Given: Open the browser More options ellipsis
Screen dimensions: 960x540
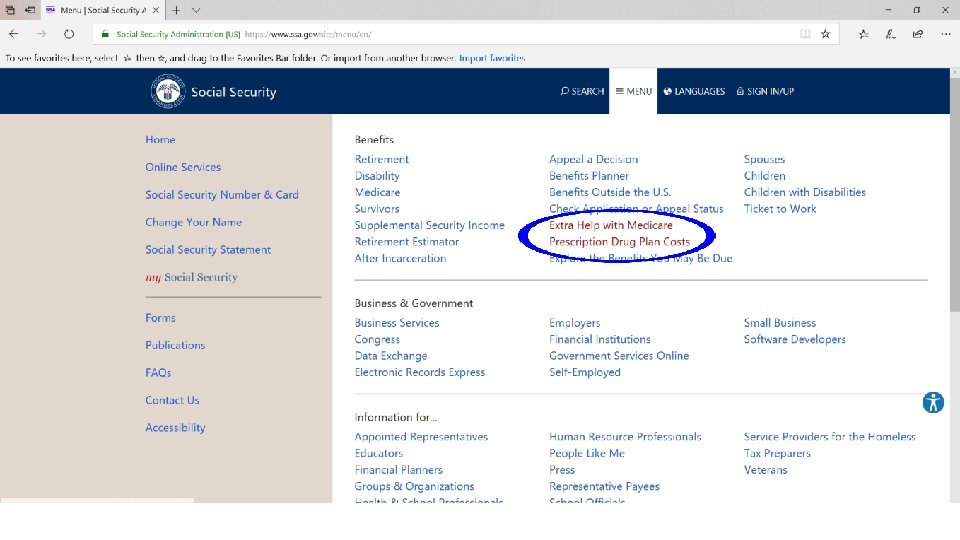Looking at the screenshot, I should (x=945, y=34).
